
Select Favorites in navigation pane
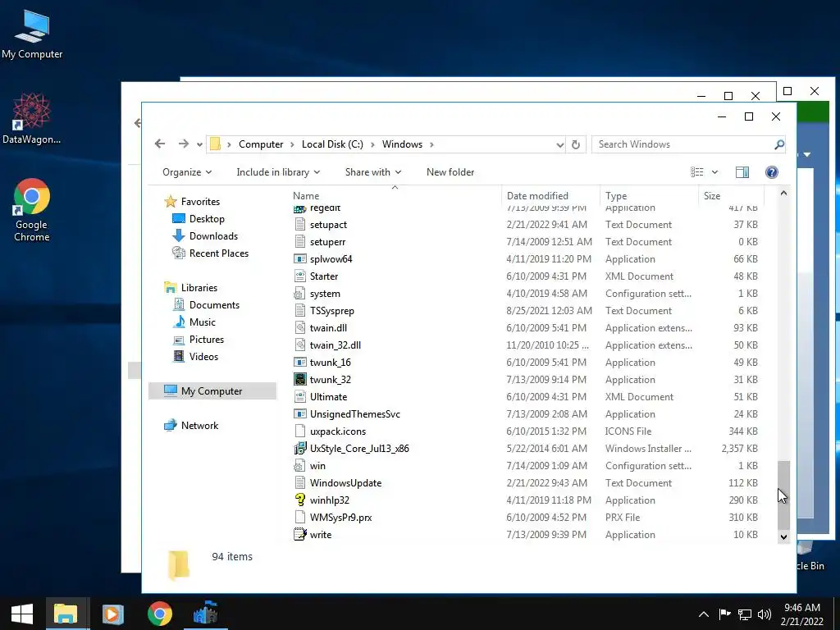pos(200,202)
